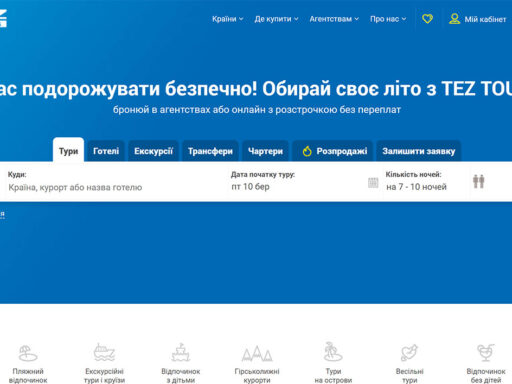512x384 pixels.
Task: Click the user profile icon
Action: point(454,19)
